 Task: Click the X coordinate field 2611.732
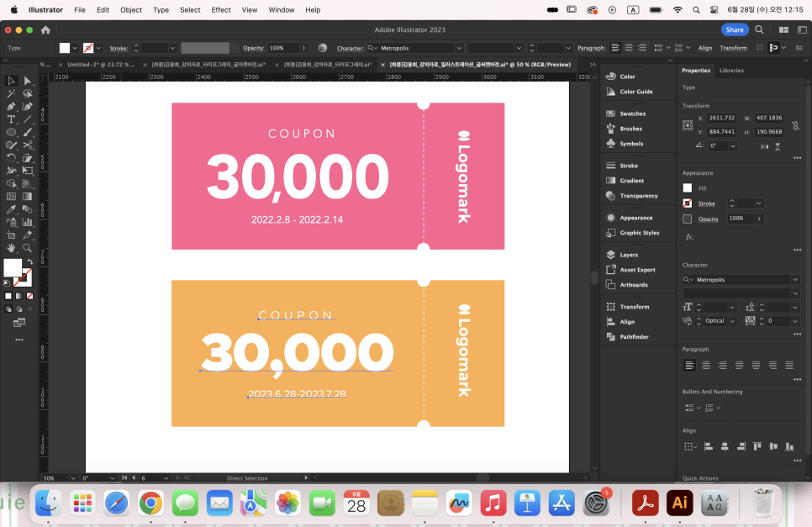click(x=721, y=118)
